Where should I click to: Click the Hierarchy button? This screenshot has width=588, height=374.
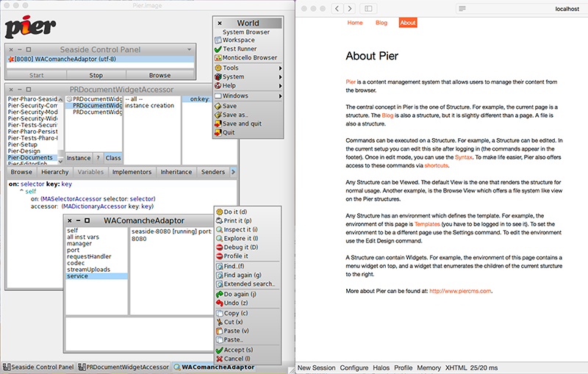click(54, 172)
